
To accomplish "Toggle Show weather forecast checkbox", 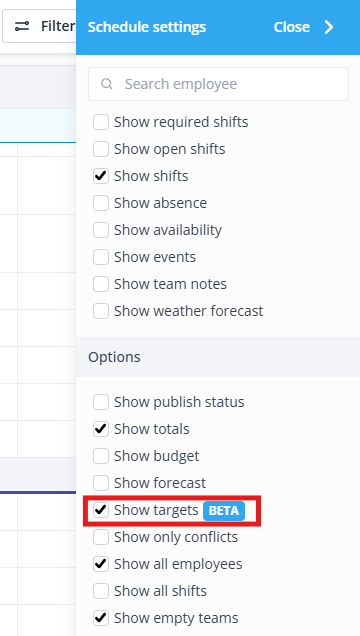I will (101, 311).
